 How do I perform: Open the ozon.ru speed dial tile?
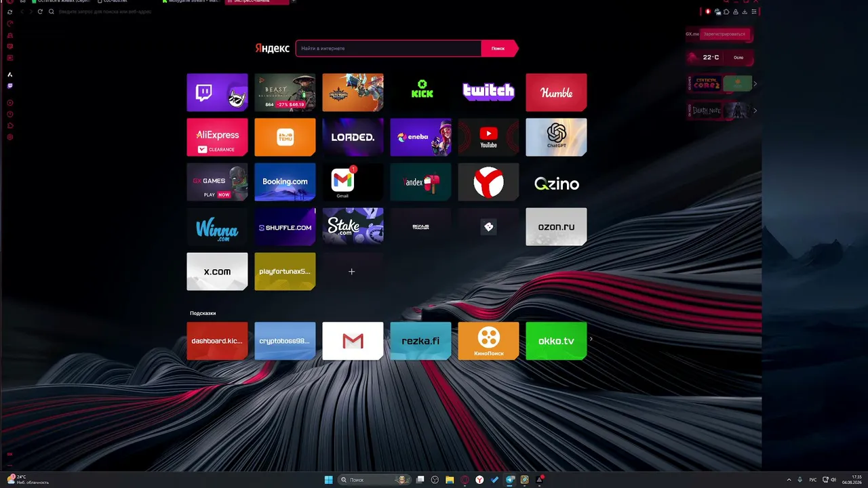click(x=556, y=226)
